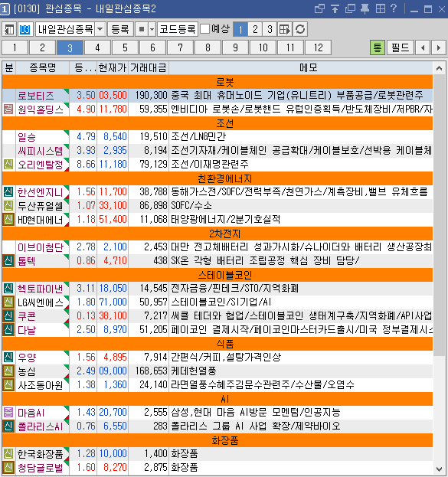448x477 pixels.
Task: Click the 신 badge beside 두산퓨얼셀
Action: click(8, 206)
